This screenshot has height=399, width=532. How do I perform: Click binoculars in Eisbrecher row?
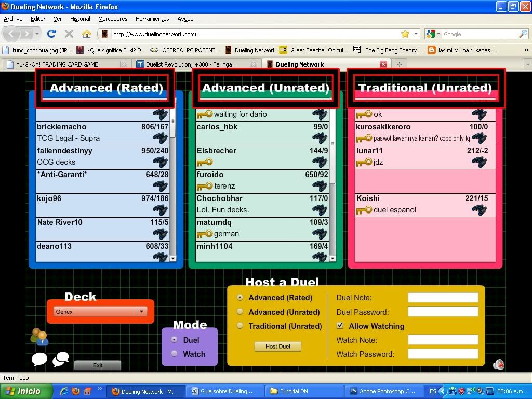[x=320, y=162]
